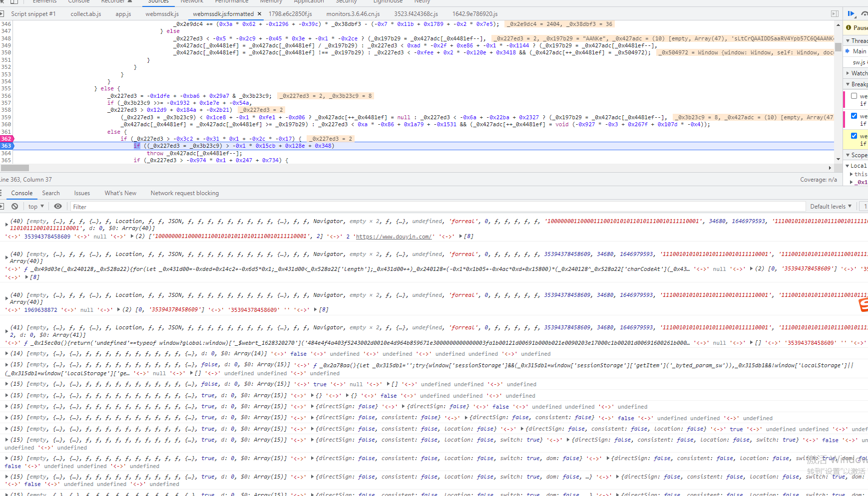Expand the first (40) array console log
Screen dimensions: 868x496
click(6, 225)
